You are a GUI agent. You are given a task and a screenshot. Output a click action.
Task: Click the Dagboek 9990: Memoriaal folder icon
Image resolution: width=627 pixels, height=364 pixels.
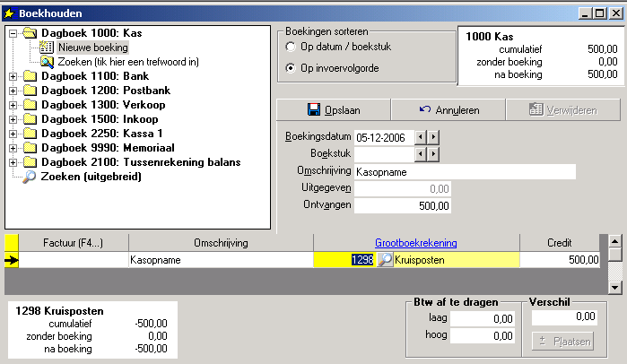30,148
